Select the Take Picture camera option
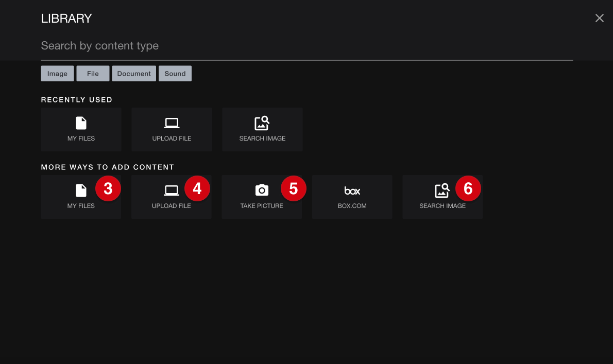The height and width of the screenshot is (364, 613). (262, 197)
